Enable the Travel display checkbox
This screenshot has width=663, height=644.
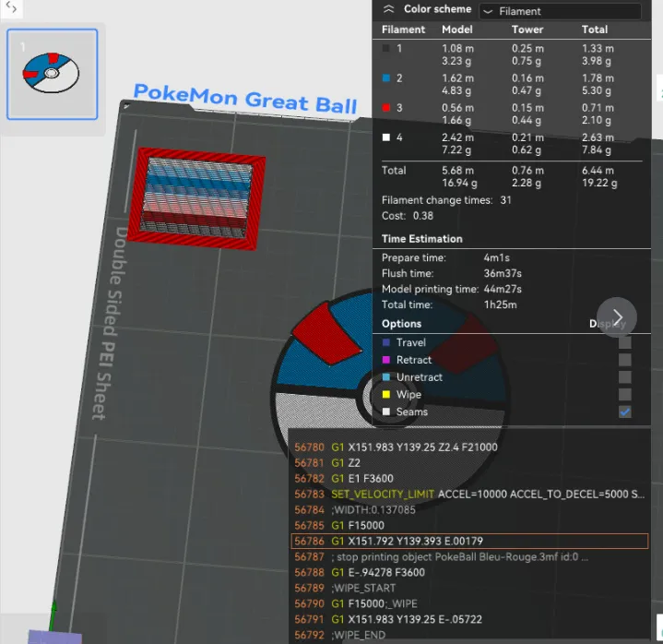(624, 342)
